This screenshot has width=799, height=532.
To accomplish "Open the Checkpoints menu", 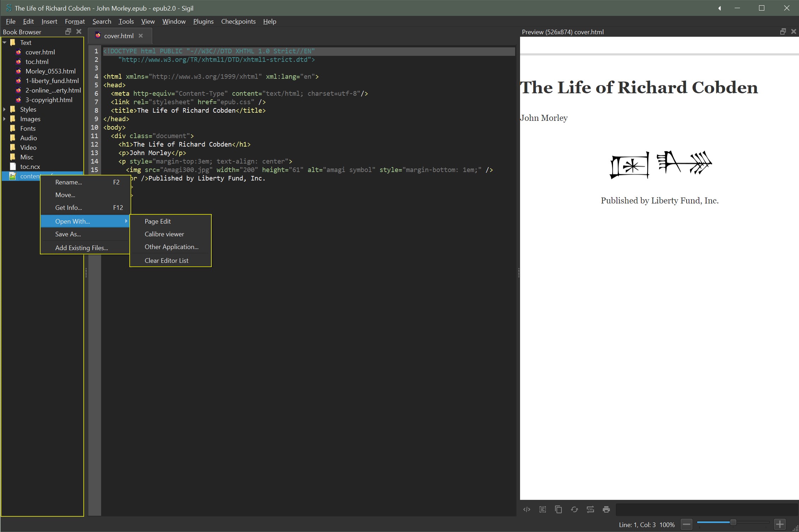I will coord(238,22).
